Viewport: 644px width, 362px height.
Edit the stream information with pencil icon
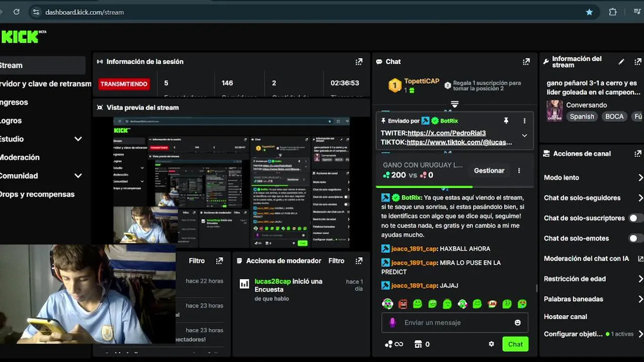tap(621, 62)
